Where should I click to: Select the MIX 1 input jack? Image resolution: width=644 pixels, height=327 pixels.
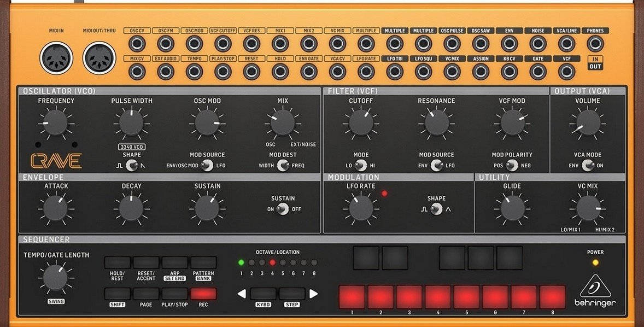pos(280,44)
